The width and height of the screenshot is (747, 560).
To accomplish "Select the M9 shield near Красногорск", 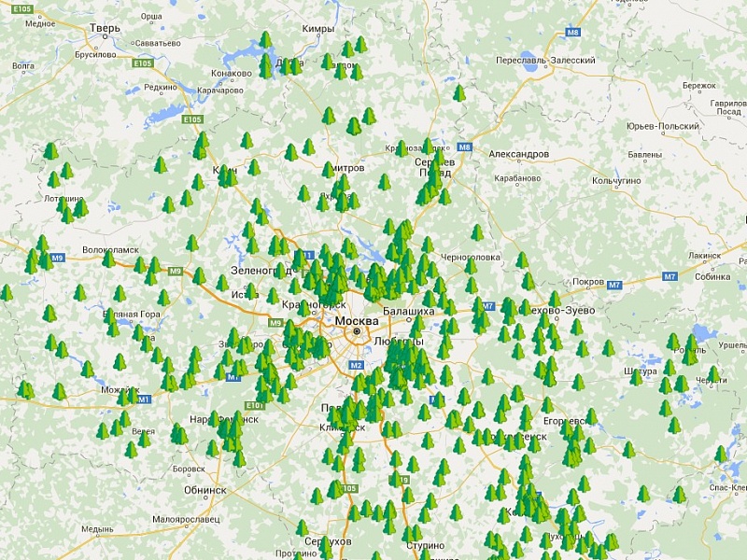I will 276,323.
